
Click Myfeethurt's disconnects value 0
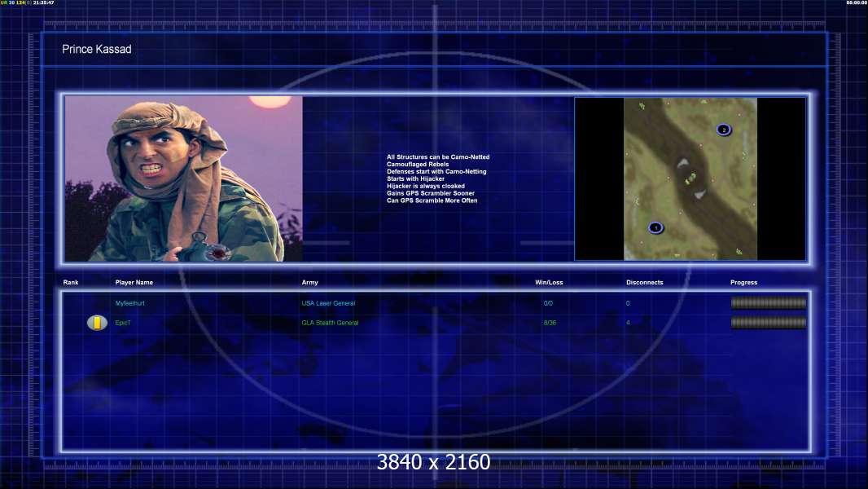628,303
